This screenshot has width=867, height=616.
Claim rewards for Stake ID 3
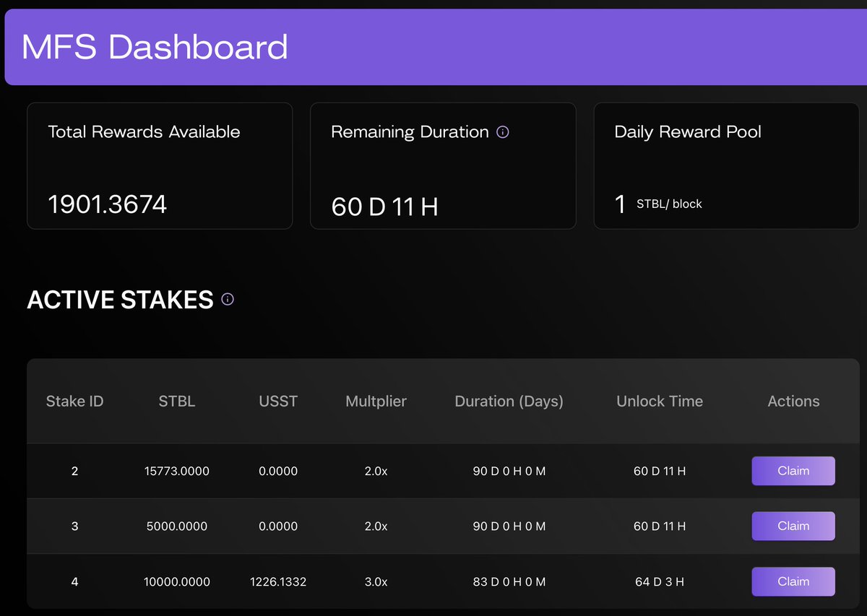pos(793,526)
